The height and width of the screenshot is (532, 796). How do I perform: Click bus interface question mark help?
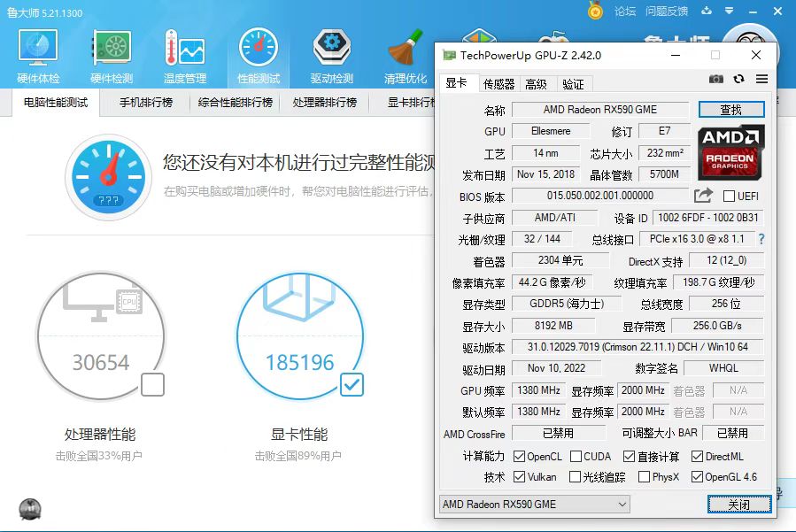[761, 239]
